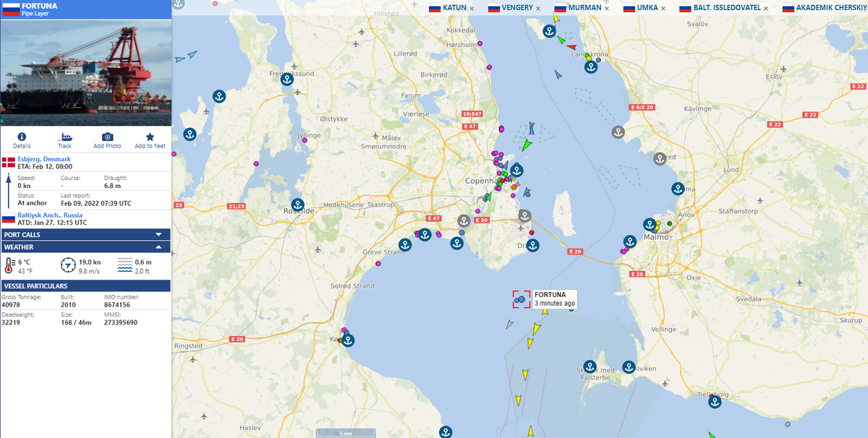The height and width of the screenshot is (438, 868).
Task: Select the Frederikssund port anchor icon
Action: 286,79
